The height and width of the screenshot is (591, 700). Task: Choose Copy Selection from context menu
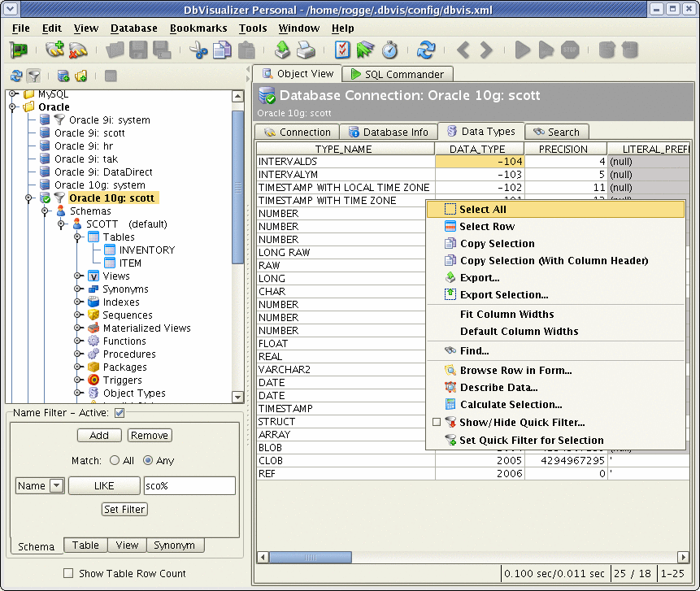[x=496, y=244]
